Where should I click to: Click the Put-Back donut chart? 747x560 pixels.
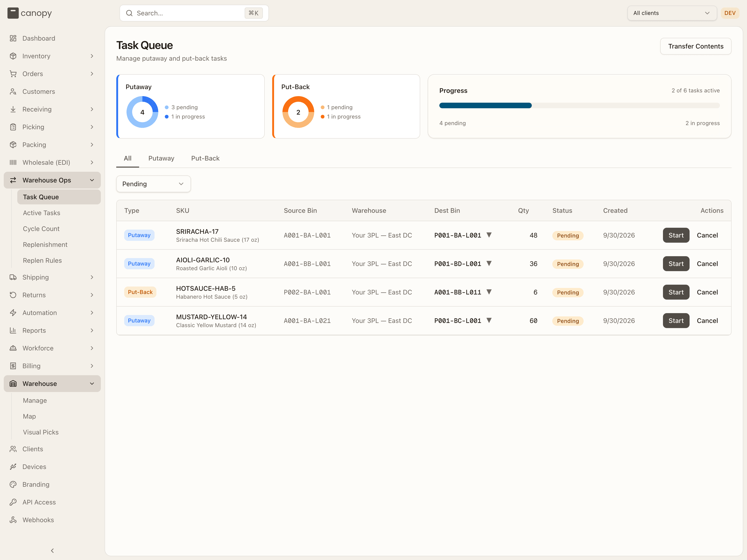click(x=298, y=112)
